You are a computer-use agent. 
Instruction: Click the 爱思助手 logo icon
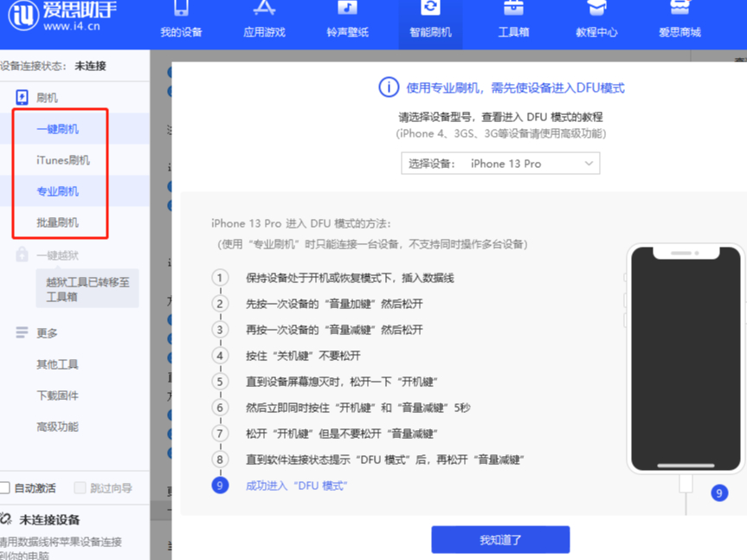[23, 15]
